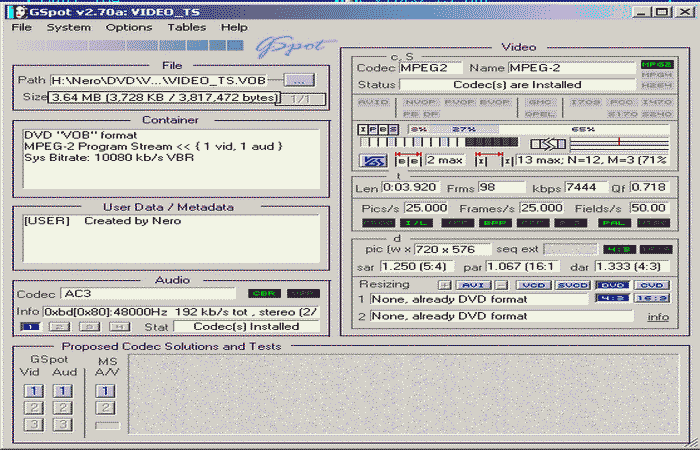
Task: Click the packed bitstream arrow icon
Action: tap(548, 144)
